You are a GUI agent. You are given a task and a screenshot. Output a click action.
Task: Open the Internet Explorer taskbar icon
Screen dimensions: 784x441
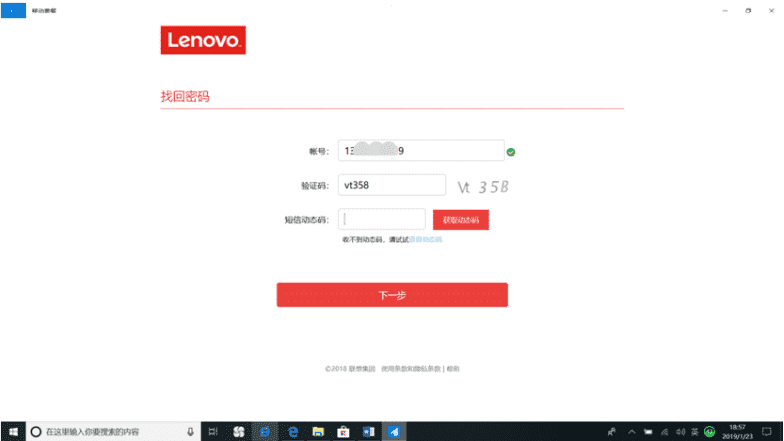point(265,432)
